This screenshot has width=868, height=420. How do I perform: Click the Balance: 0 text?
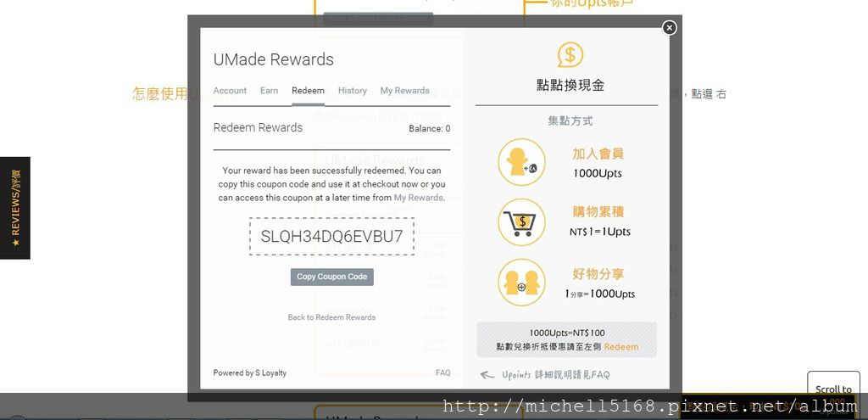(429, 129)
